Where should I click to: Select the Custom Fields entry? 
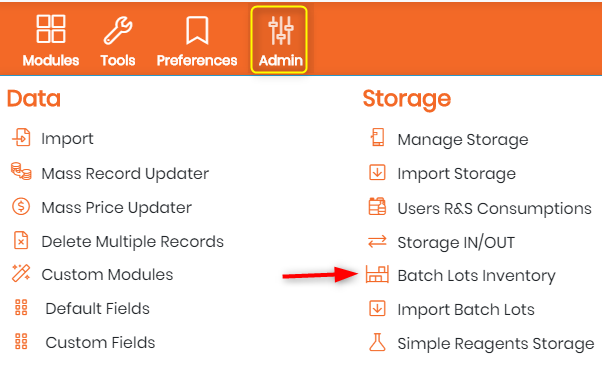(x=100, y=342)
